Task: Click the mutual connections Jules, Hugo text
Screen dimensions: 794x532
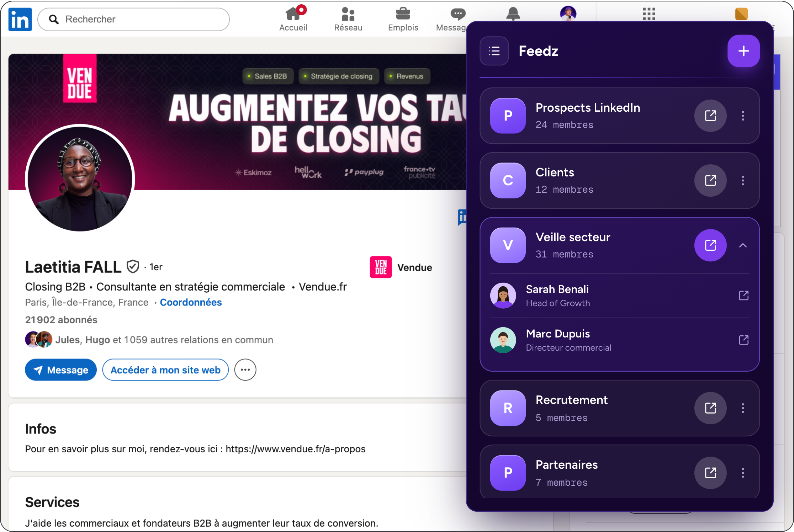Action: pyautogui.click(x=164, y=340)
